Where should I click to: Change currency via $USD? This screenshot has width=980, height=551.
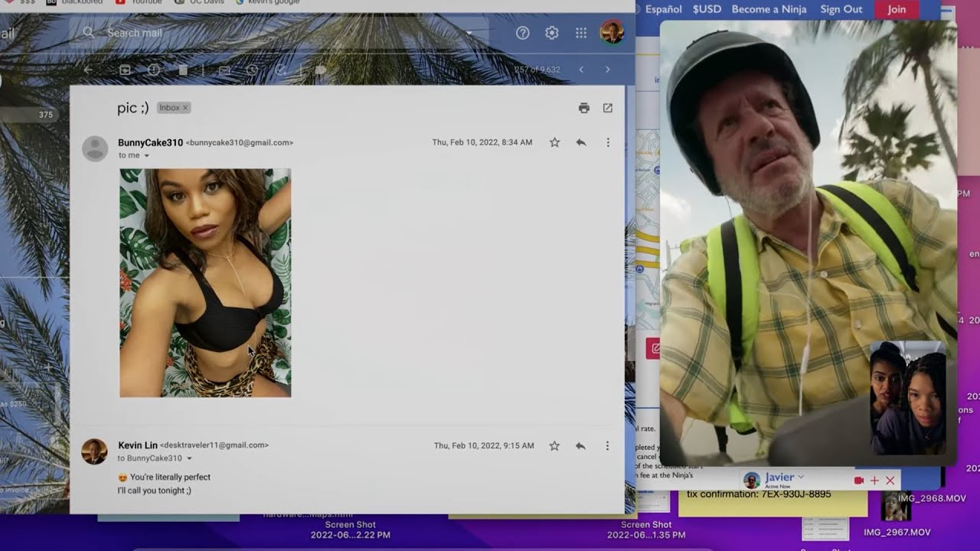click(707, 9)
